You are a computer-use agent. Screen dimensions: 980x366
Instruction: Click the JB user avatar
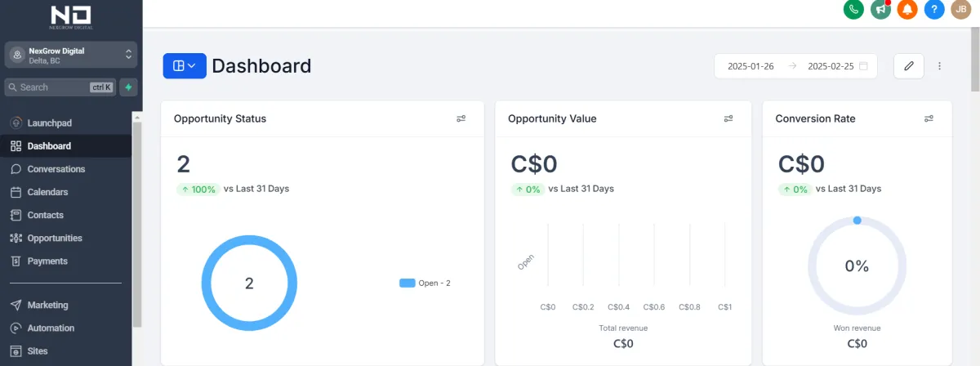click(x=961, y=10)
